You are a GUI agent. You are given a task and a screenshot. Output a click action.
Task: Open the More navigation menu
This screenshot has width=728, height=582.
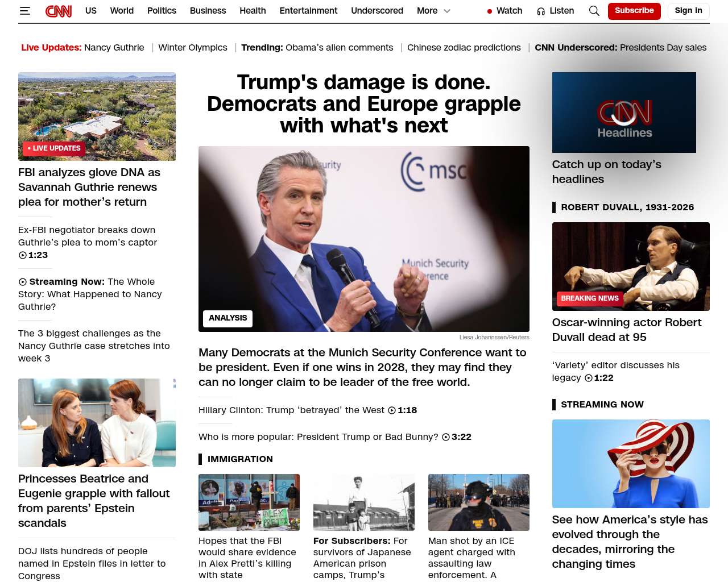[x=427, y=11]
